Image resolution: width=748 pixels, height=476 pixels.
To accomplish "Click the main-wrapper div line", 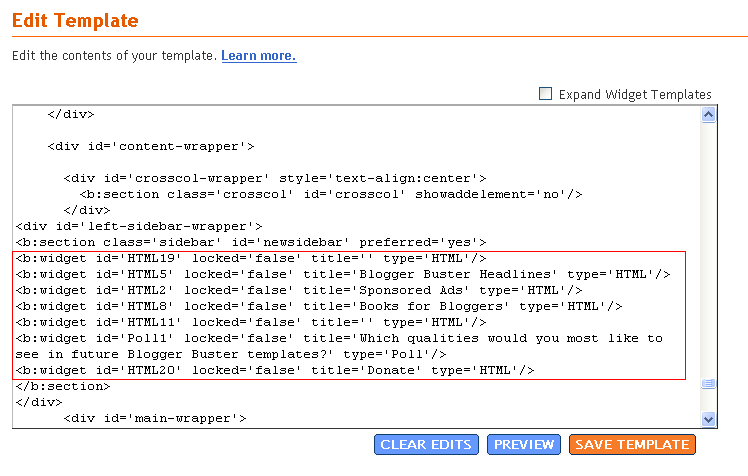I will point(155,418).
